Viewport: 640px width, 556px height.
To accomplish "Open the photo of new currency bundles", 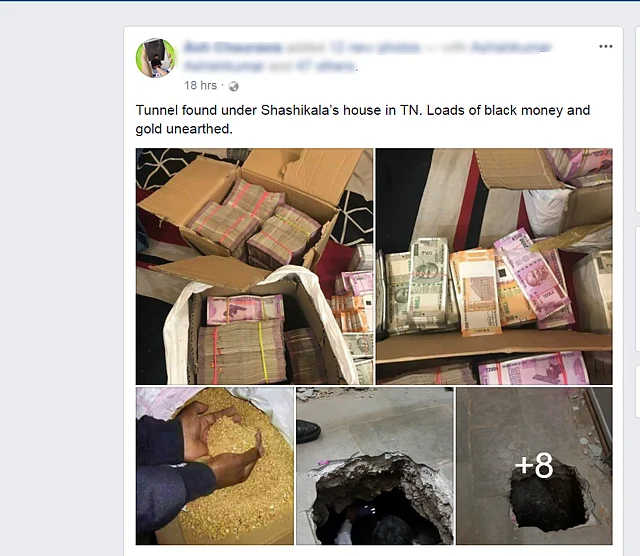I will pos(494,266).
